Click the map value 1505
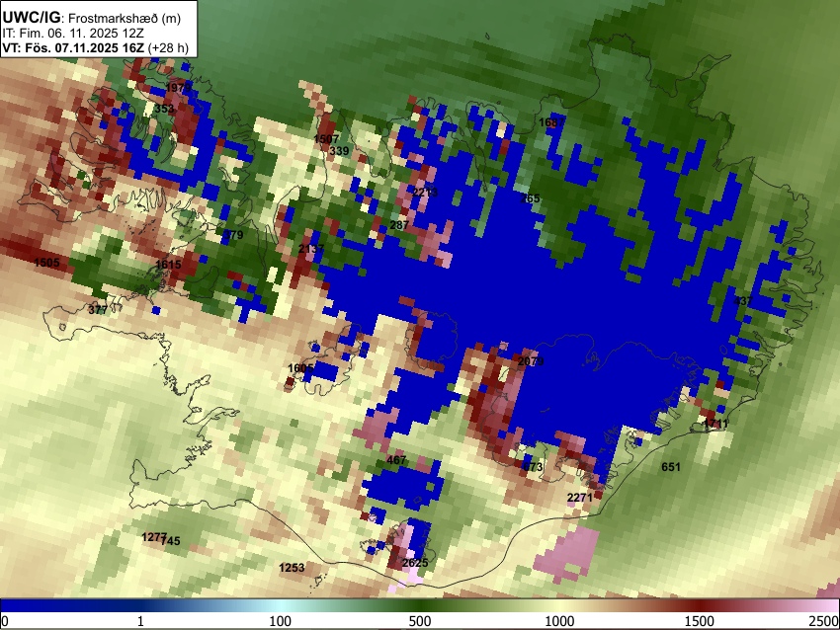Image resolution: width=840 pixels, height=630 pixels. pos(46,263)
